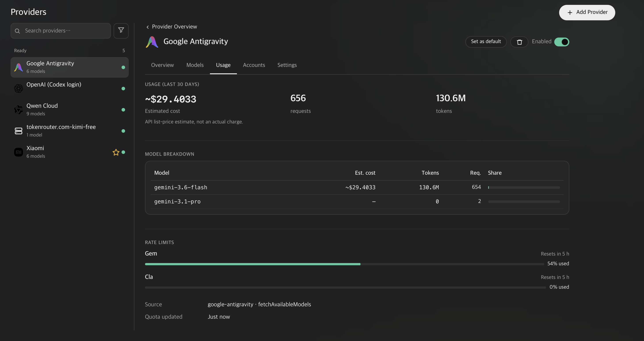Select Qwen Cloud provider

coord(69,110)
